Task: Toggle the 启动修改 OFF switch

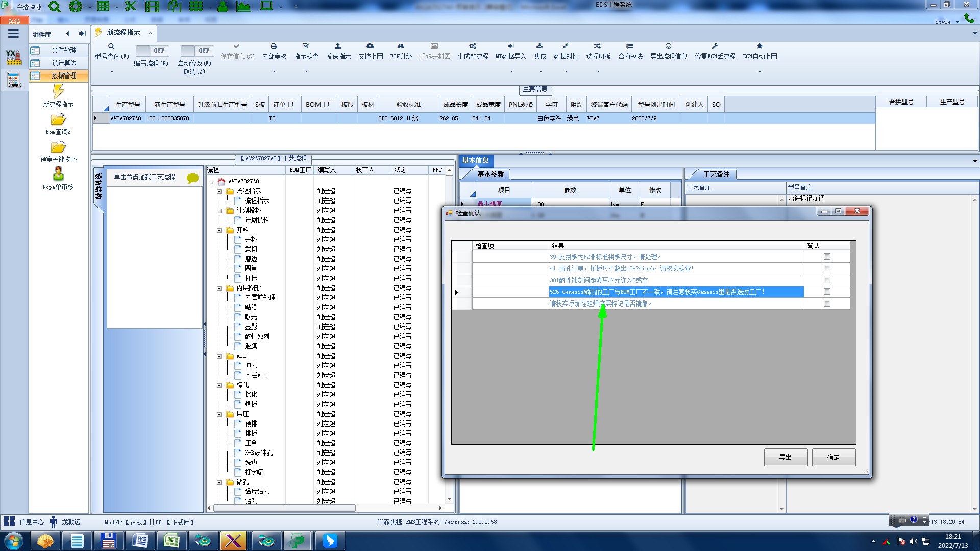Action: coord(197,51)
